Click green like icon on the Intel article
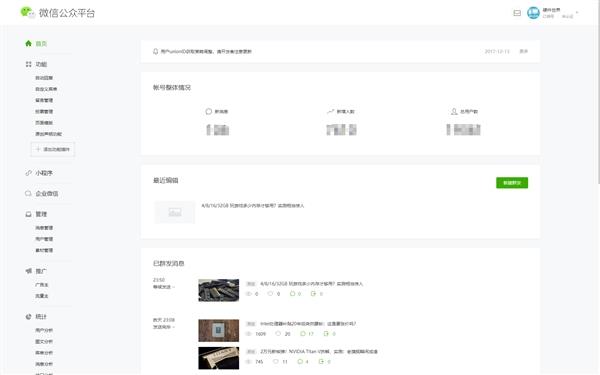This screenshot has height=375, width=600. 303,334
